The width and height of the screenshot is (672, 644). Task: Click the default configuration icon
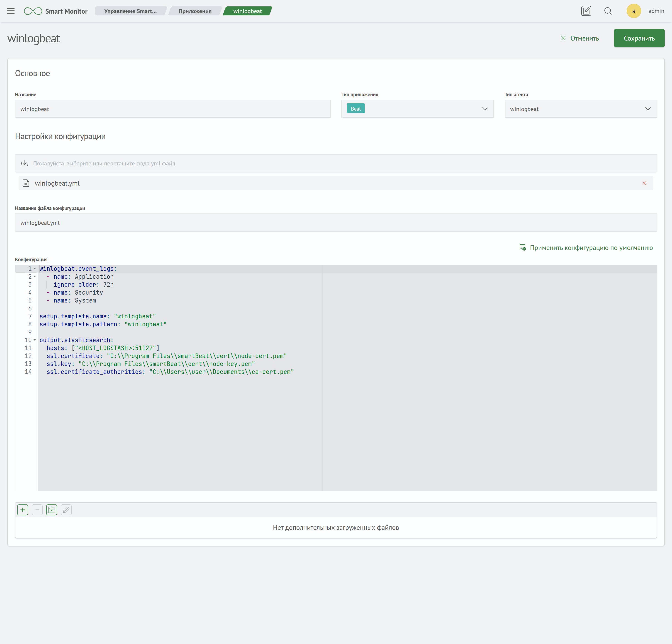click(x=523, y=247)
